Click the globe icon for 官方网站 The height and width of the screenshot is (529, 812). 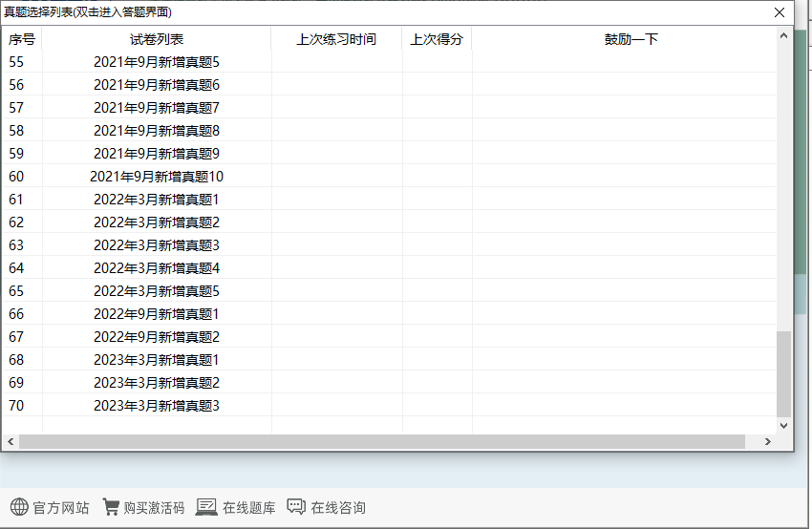[x=19, y=507]
